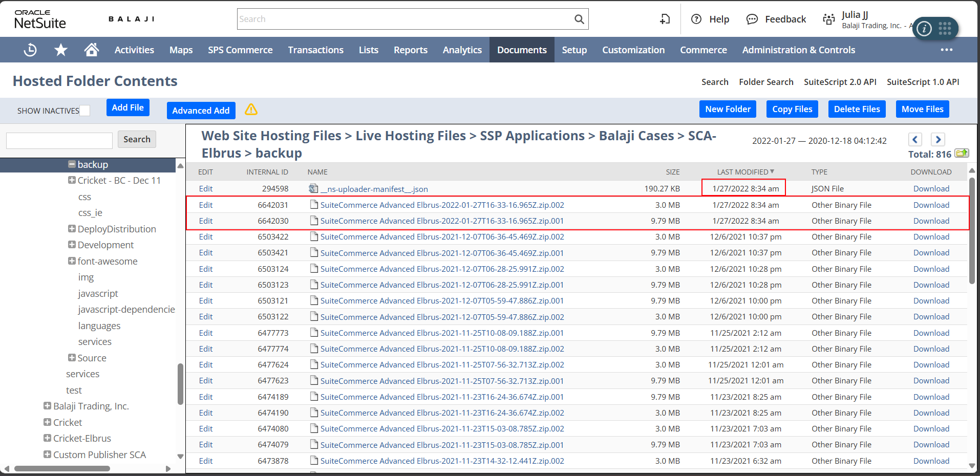Collapse the backup folder in tree
This screenshot has width=980, height=476.
[72, 164]
